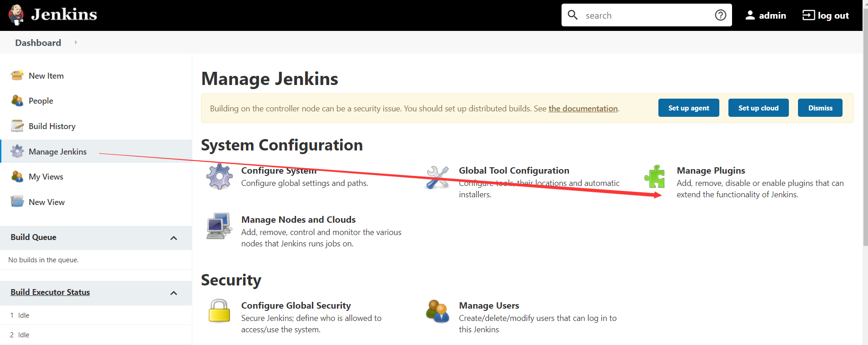Image resolution: width=868 pixels, height=345 pixels.
Task: Click the Configure System gear icon
Action: pyautogui.click(x=220, y=176)
